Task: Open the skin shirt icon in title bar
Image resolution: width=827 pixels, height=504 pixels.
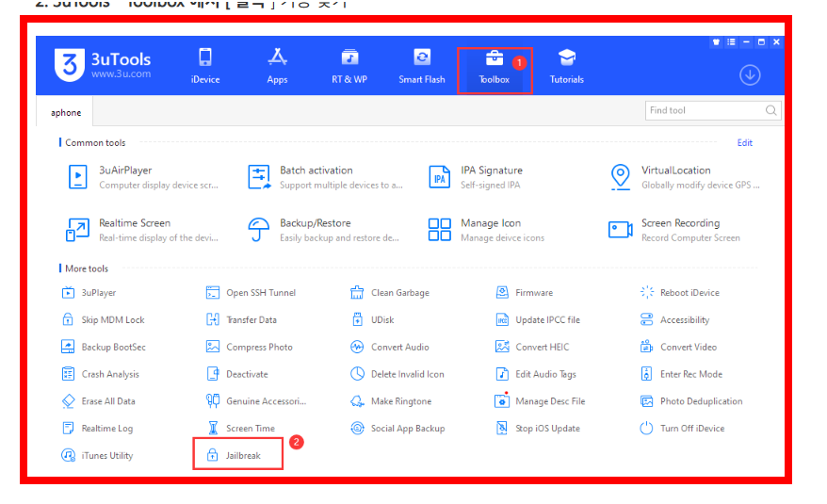Action: [x=716, y=42]
